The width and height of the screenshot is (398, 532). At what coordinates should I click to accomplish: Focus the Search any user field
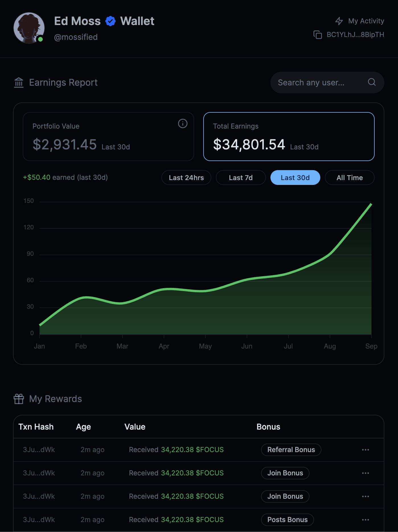[319, 83]
